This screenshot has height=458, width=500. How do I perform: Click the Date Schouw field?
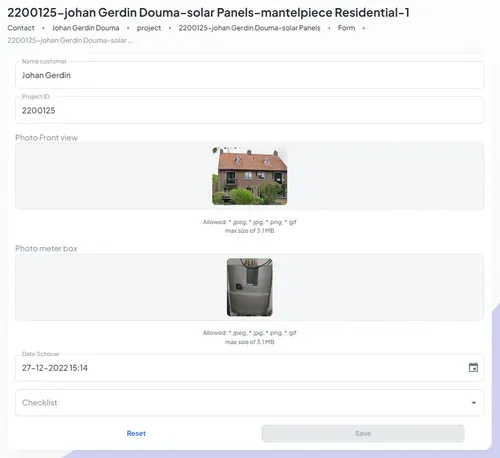[x=249, y=368]
